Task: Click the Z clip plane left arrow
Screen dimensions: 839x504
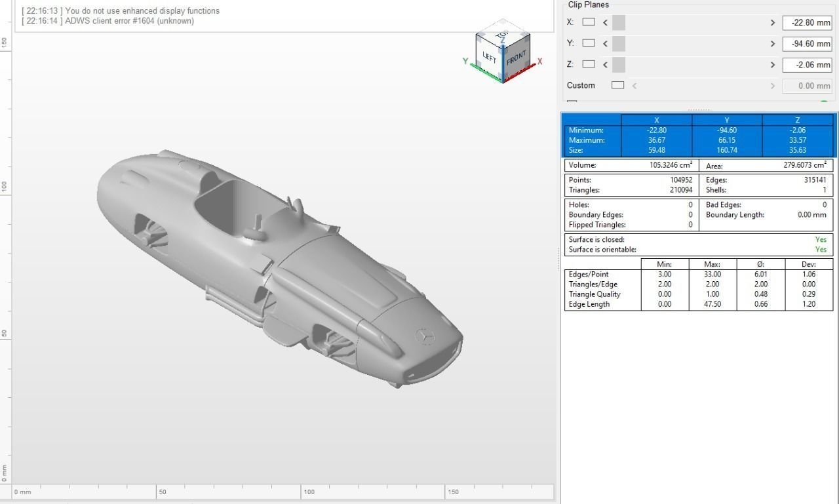Action: click(x=605, y=64)
